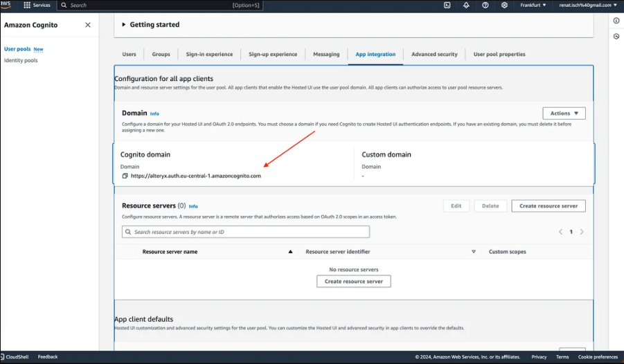Copy the Cognito domain URL
This screenshot has height=364, width=624.
pos(125,176)
